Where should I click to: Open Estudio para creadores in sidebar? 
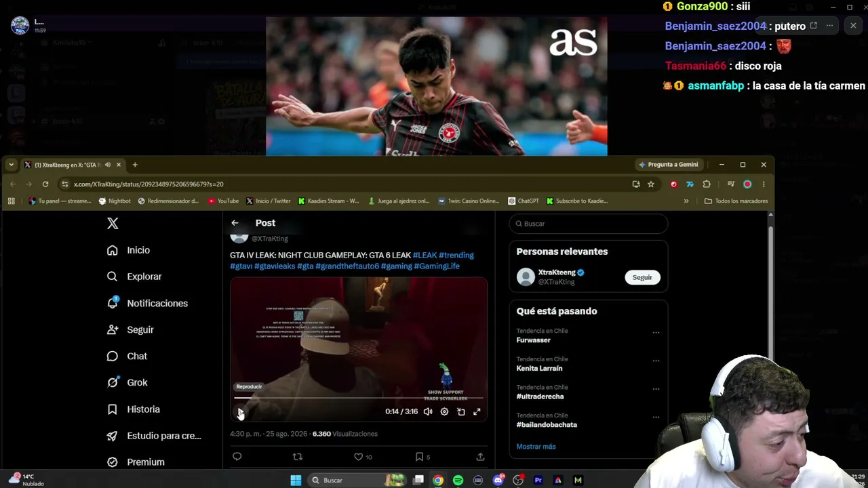154,436
